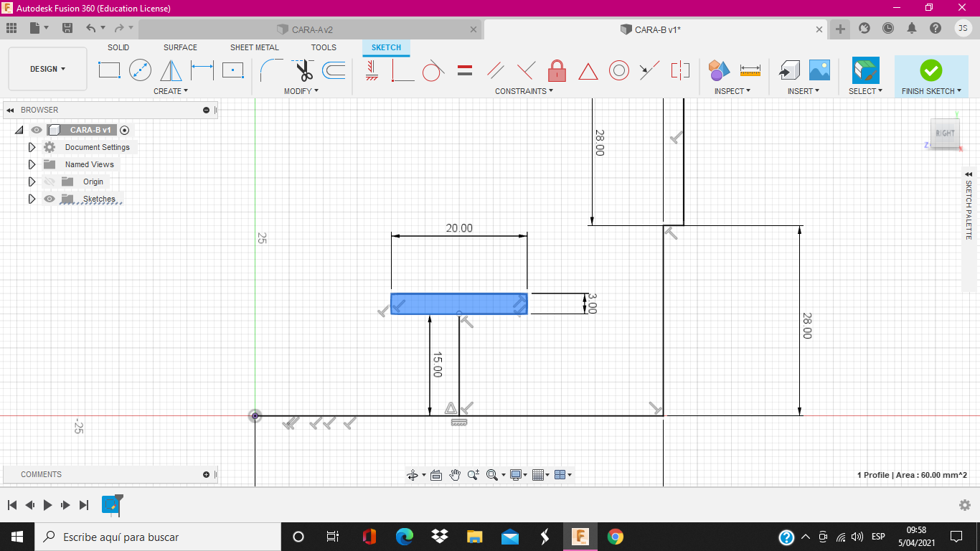Select the Offset tool
The image size is (980, 551).
coord(334,70)
